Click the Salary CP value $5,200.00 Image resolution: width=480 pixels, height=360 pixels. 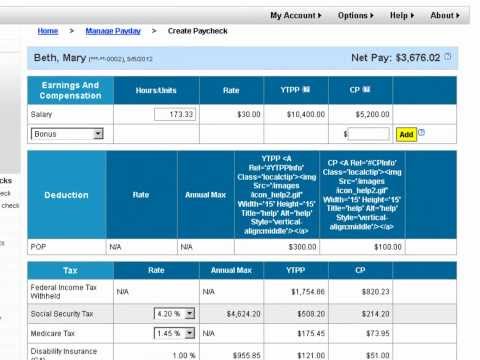(372, 114)
